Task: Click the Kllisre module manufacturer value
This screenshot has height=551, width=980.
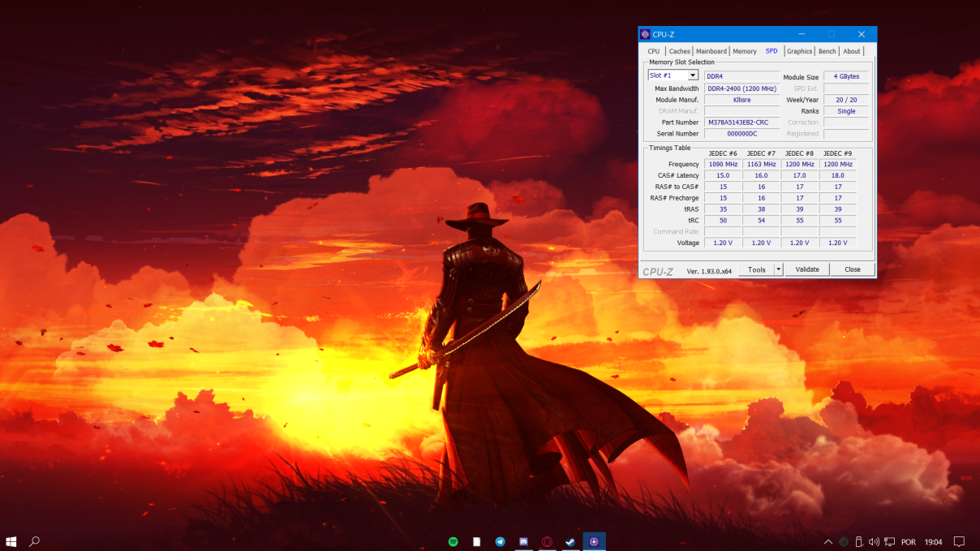Action: pyautogui.click(x=741, y=100)
